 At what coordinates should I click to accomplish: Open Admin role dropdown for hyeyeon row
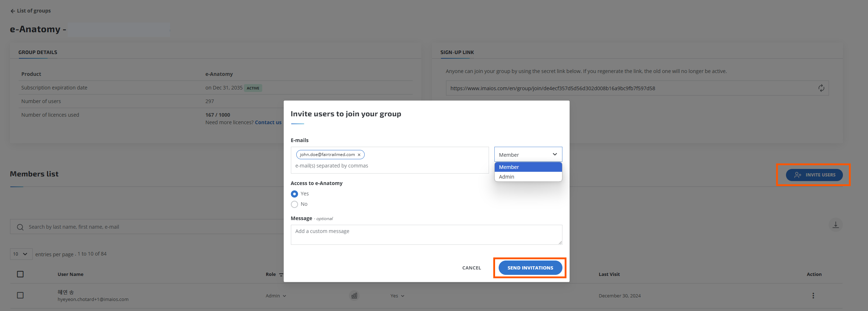pos(276,296)
